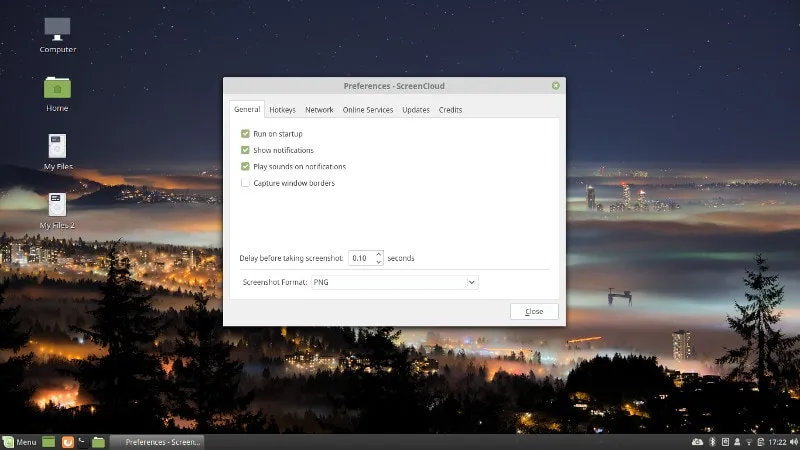Open the Mint Menu on the panel
Screen dimensions: 800x450
(x=20, y=441)
